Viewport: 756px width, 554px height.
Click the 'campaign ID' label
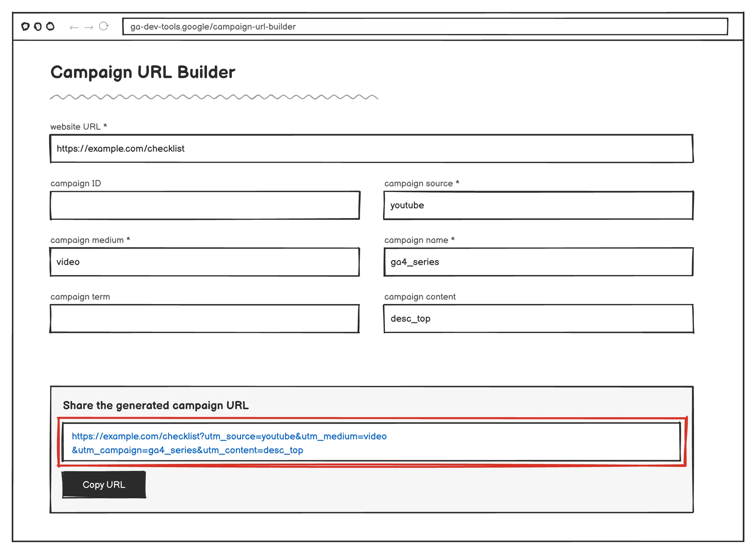76,184
